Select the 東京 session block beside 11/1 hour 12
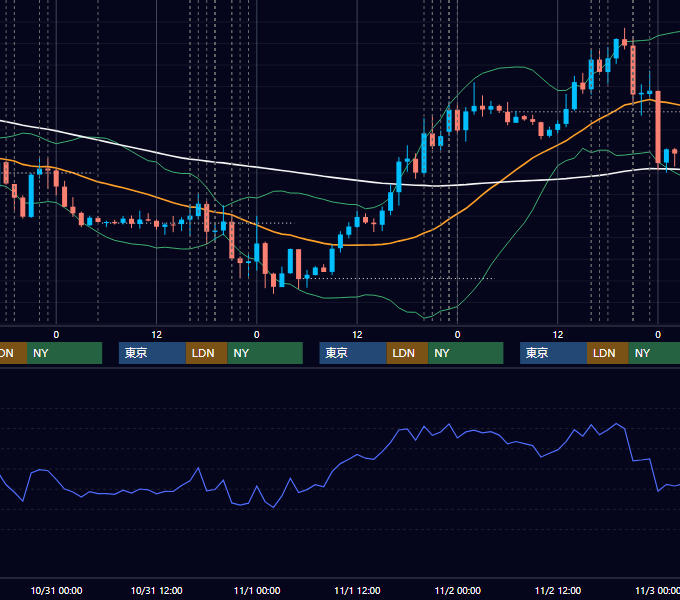This screenshot has height=600, width=680. pos(353,353)
